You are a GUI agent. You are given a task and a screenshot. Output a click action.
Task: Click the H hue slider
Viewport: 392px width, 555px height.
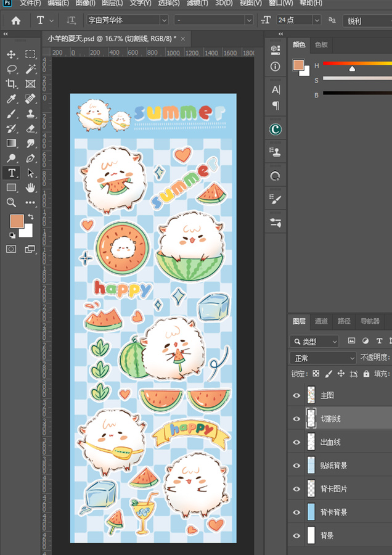tap(357, 64)
